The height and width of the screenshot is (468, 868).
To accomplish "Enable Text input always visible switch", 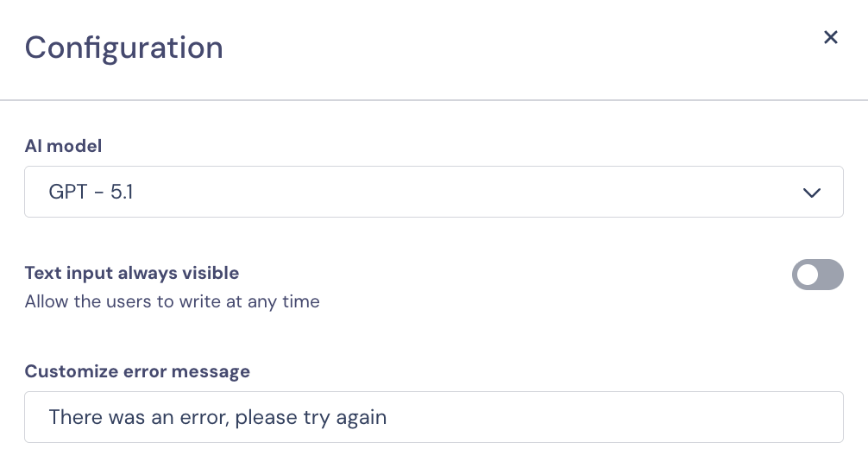I will coord(817,275).
